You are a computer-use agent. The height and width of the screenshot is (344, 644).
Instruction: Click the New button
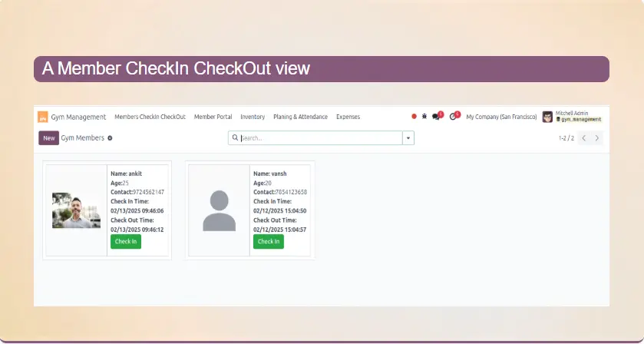[x=48, y=138]
